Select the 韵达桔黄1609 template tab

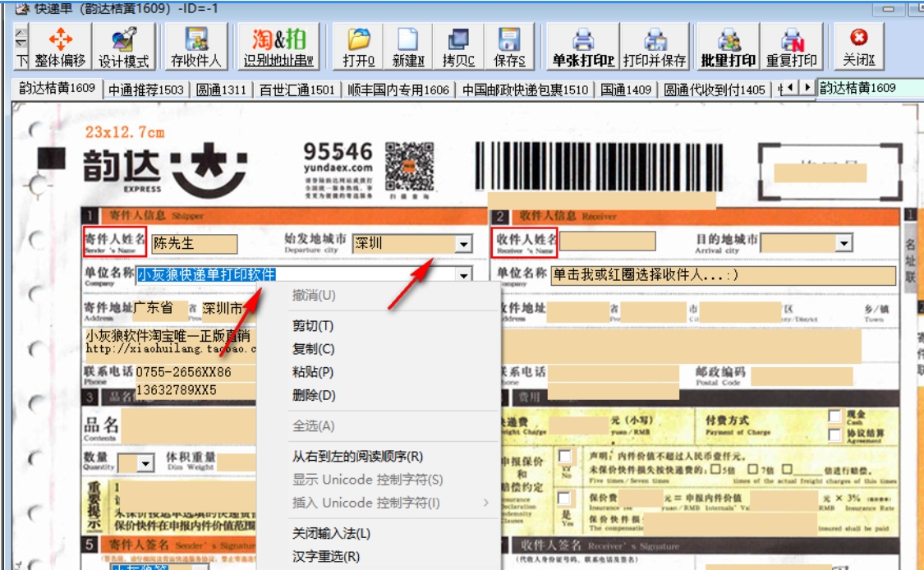pyautogui.click(x=57, y=89)
